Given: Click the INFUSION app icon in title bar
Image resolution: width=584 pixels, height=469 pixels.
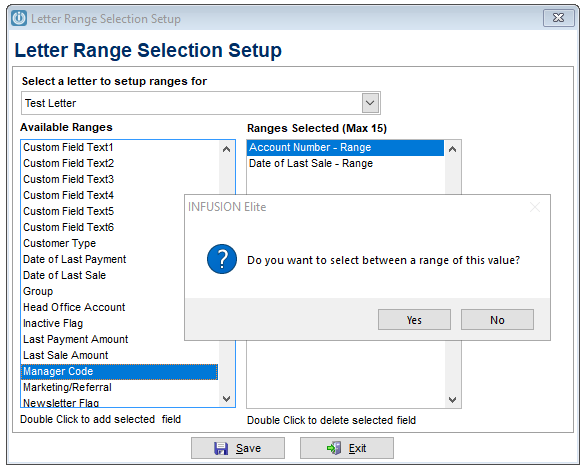Looking at the screenshot, I should pyautogui.click(x=19, y=18).
